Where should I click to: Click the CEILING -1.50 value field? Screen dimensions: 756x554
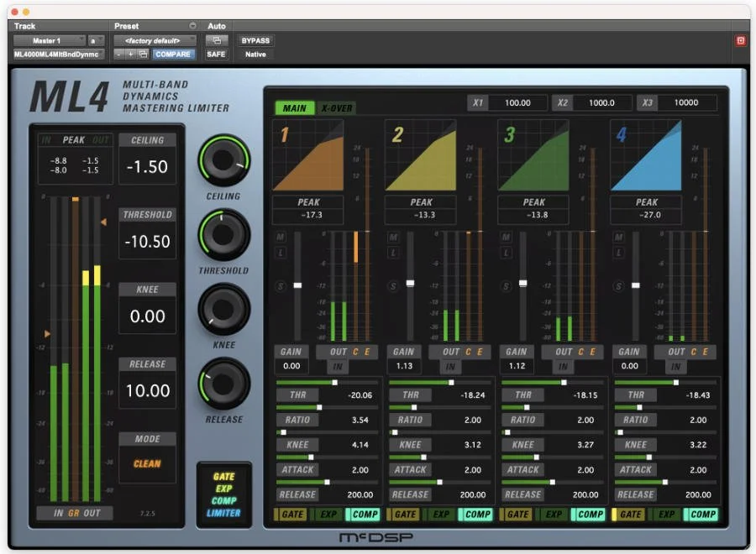coord(147,167)
